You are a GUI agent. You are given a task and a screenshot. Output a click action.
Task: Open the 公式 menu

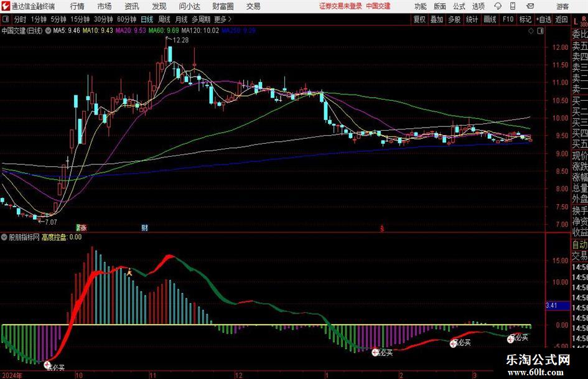[459, 6]
